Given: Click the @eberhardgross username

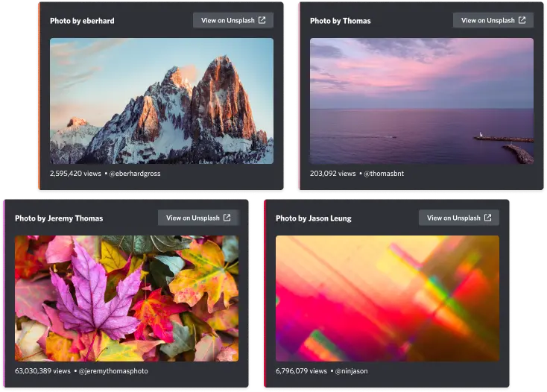Looking at the screenshot, I should click(135, 174).
